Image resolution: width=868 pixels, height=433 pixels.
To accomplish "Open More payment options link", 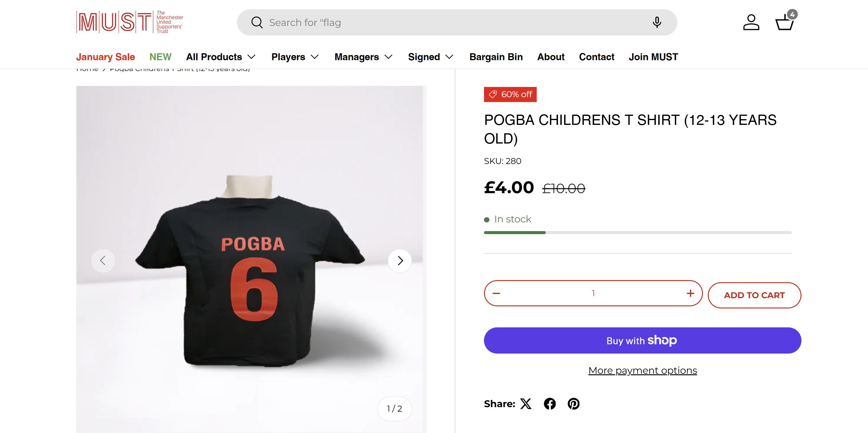I will pyautogui.click(x=643, y=370).
